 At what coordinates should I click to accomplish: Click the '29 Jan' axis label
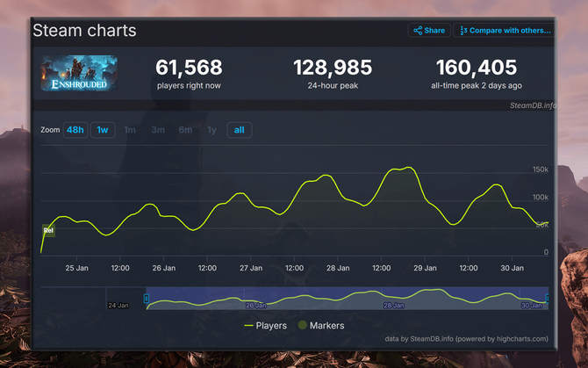pos(425,268)
